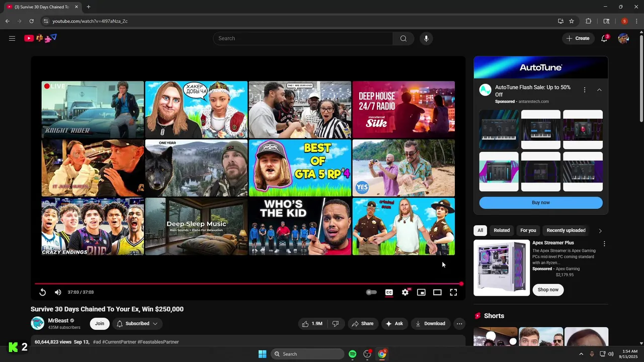Mute the video volume
644x362 pixels.
(58, 292)
